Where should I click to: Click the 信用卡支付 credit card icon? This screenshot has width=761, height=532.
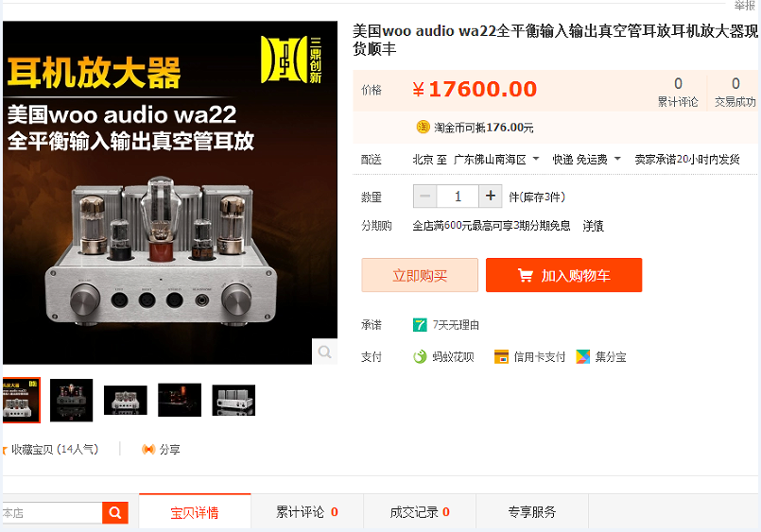coord(501,357)
